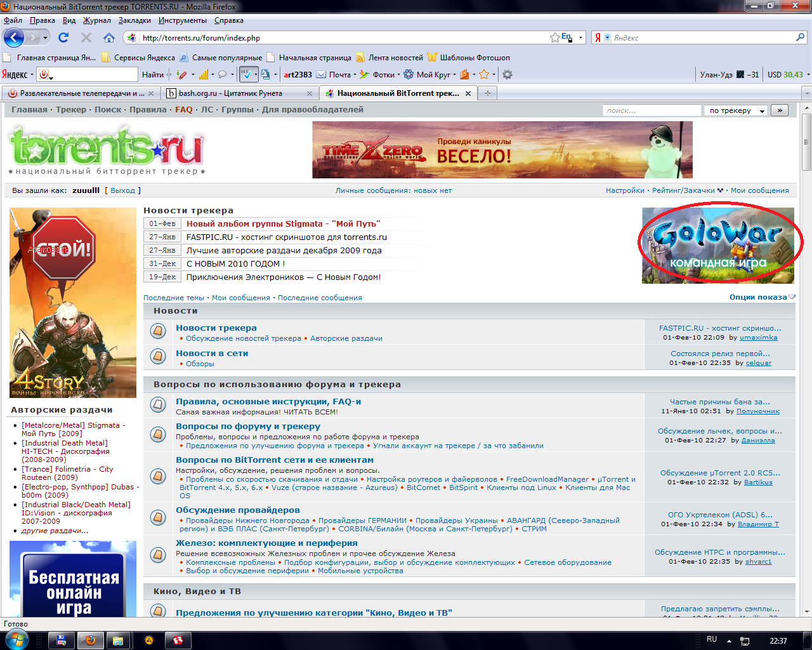The image size is (812, 650).
Task: Open 'Новости трекера' forum link
Action: pos(216,328)
